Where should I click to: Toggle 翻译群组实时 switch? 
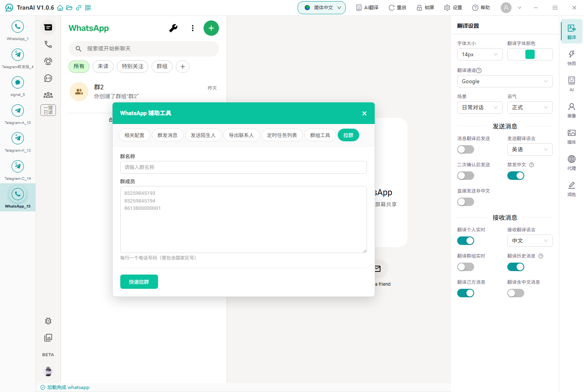tap(466, 267)
